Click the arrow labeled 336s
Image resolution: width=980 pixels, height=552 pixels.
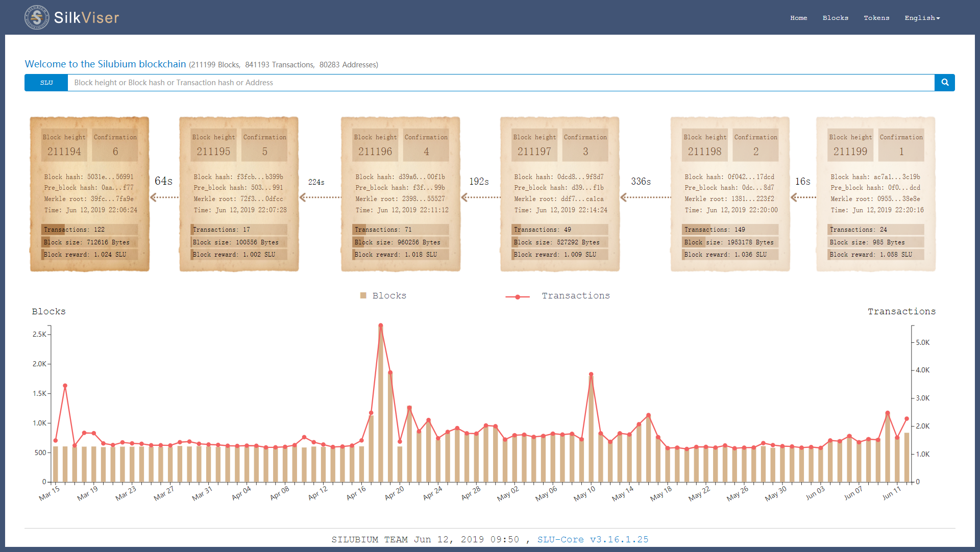[x=645, y=197]
